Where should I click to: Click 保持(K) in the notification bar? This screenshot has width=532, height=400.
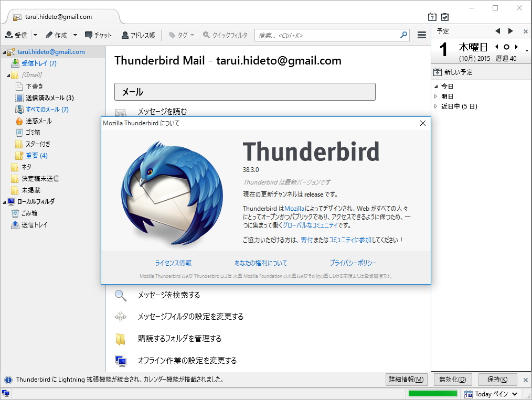pyautogui.click(x=497, y=379)
